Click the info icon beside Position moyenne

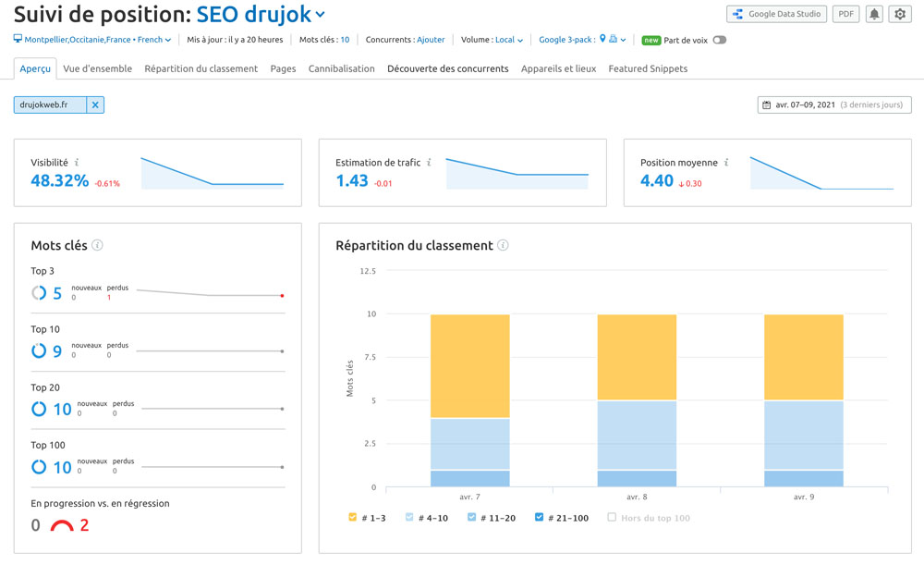[x=726, y=162]
